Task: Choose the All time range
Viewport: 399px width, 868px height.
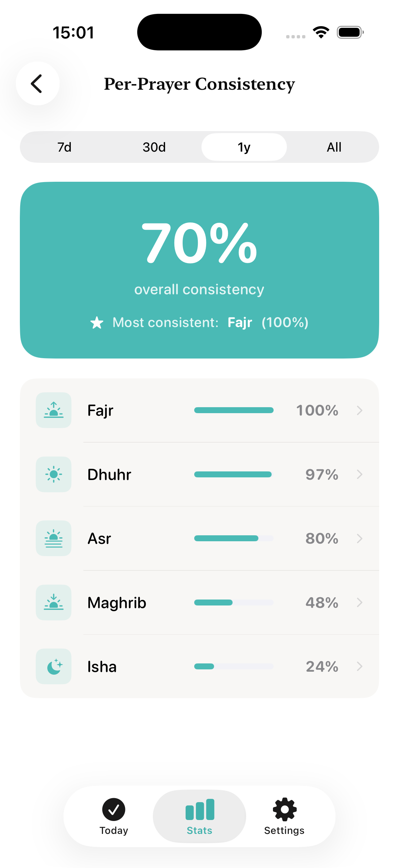Action: tap(334, 147)
